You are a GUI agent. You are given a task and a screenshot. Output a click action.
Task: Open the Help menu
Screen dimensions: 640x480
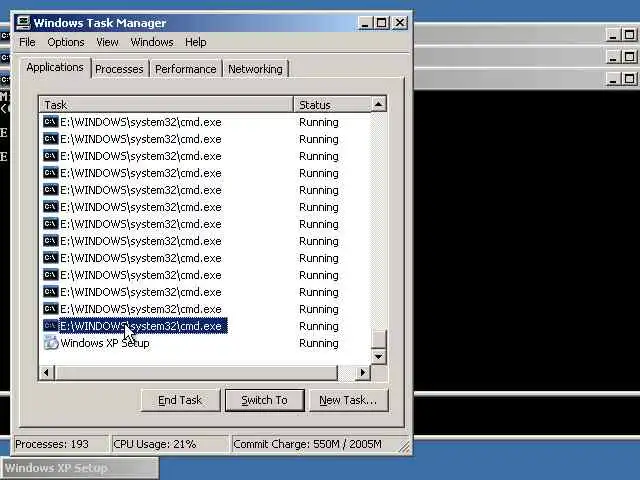[x=196, y=42]
